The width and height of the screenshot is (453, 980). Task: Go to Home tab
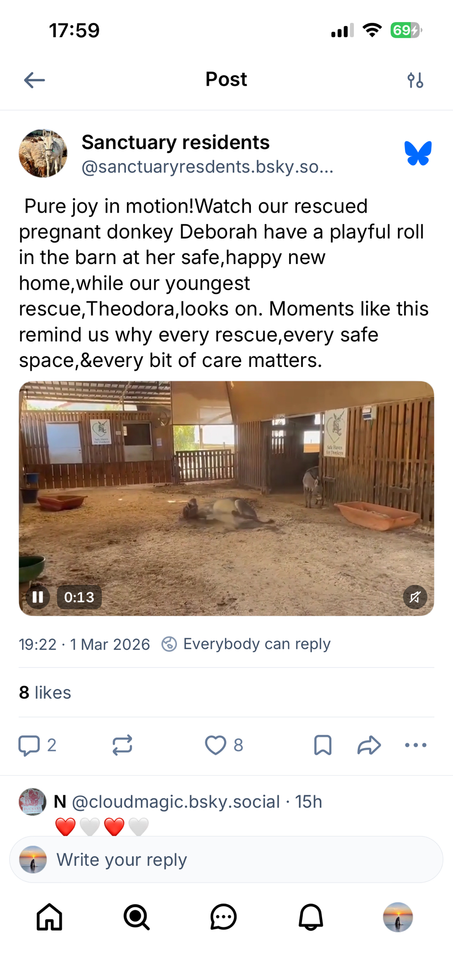pos(50,917)
